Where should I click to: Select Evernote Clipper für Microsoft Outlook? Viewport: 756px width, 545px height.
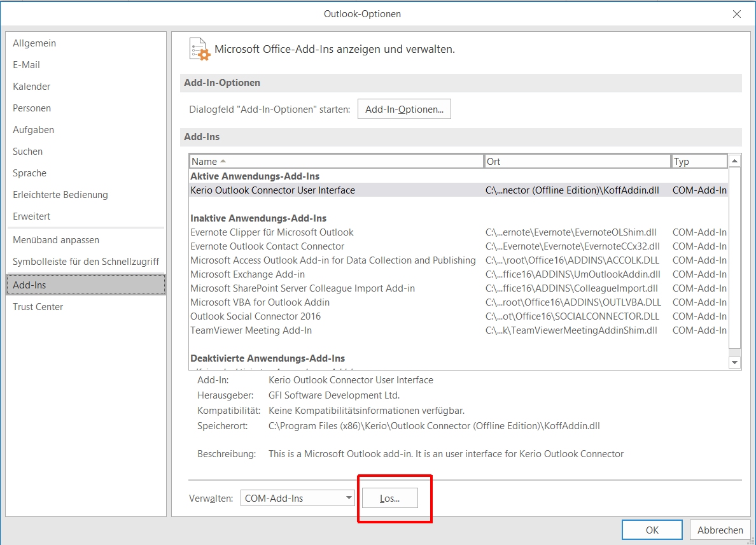[x=459, y=232]
